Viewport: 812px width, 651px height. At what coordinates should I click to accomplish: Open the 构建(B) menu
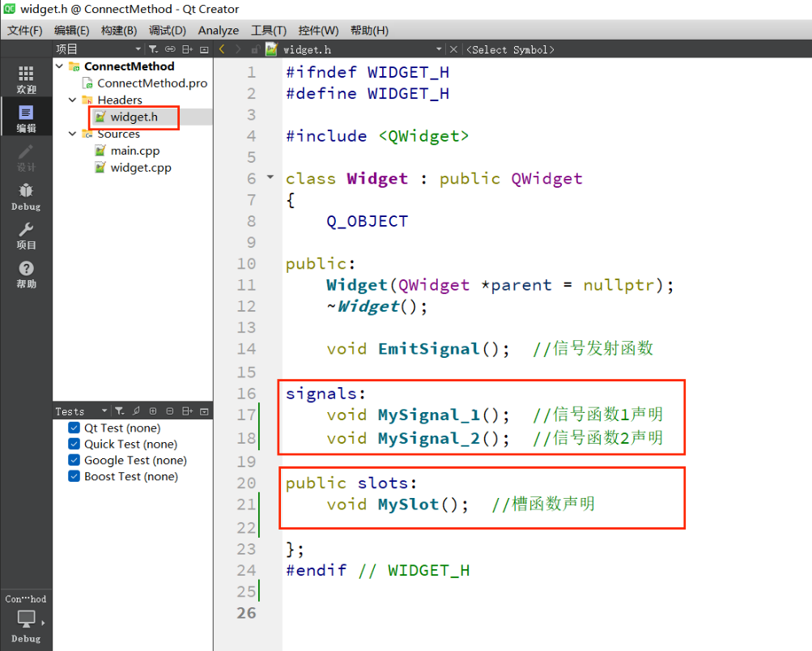(119, 31)
